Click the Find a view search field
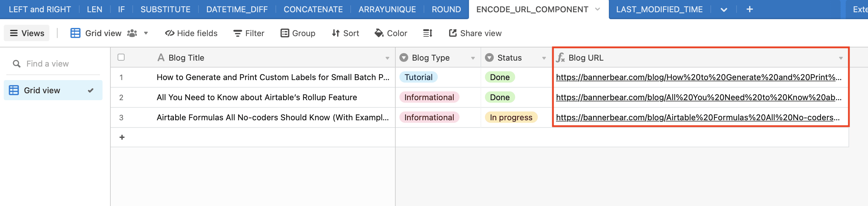This screenshot has height=206, width=868. (47, 64)
